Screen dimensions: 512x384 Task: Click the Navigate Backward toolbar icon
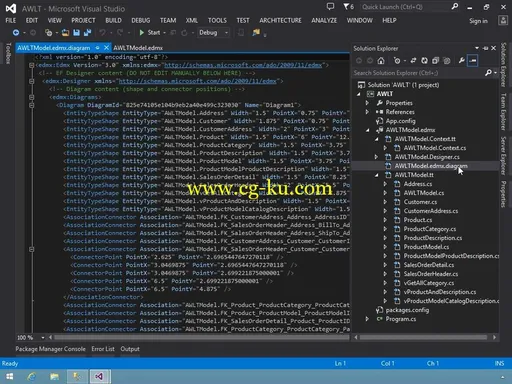point(16,33)
